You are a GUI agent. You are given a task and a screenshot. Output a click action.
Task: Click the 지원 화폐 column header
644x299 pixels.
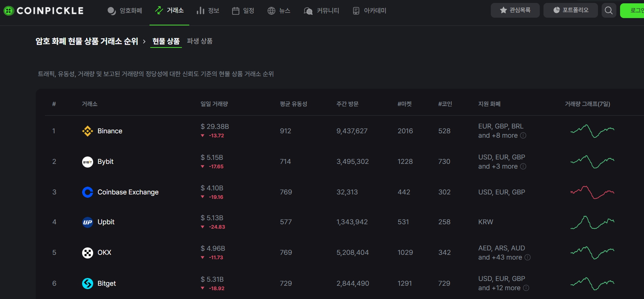tap(489, 104)
